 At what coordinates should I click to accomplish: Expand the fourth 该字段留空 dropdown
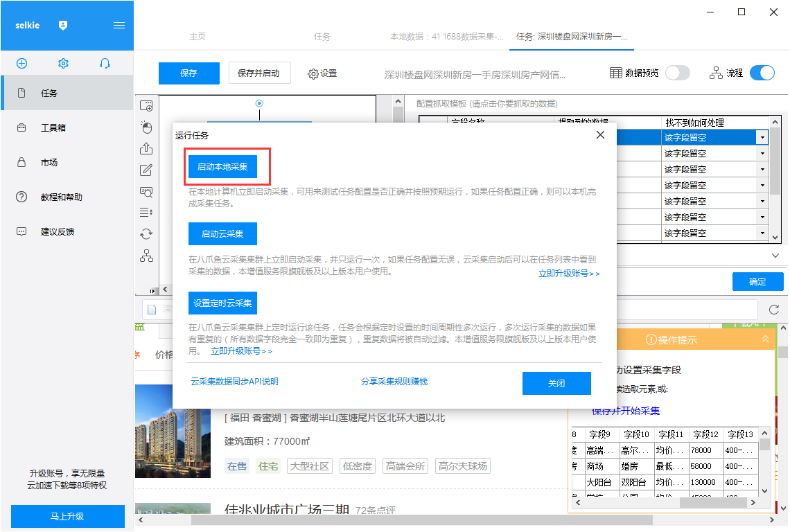762,186
